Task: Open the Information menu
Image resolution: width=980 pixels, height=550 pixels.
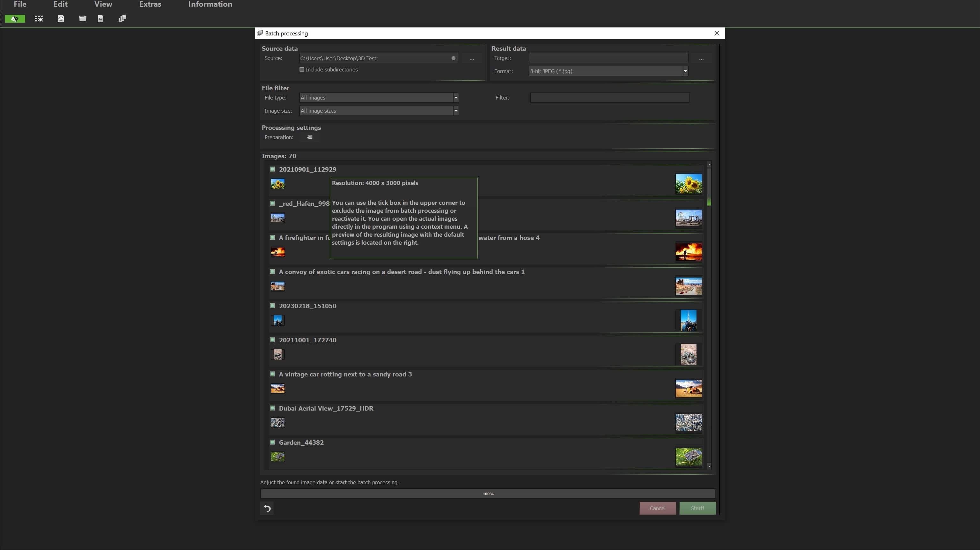Action: click(x=210, y=4)
